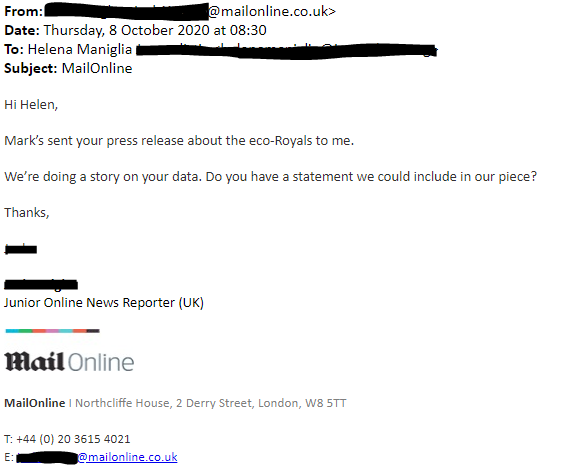The width and height of the screenshot is (561, 471).
Task: Select recipient name Helena Maniglia
Action: pos(80,49)
